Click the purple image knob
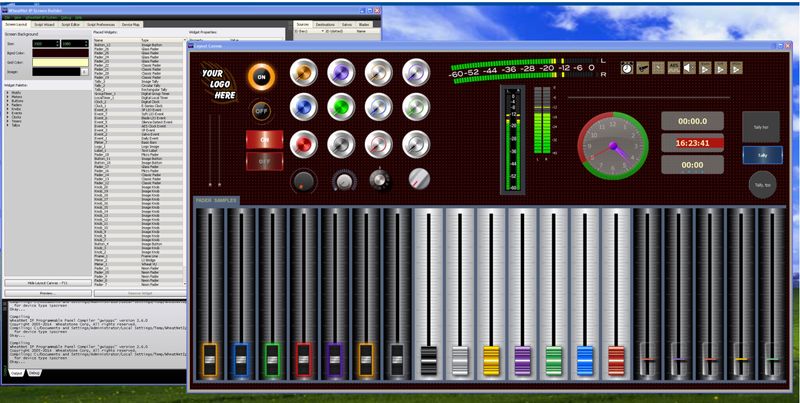 pyautogui.click(x=341, y=72)
